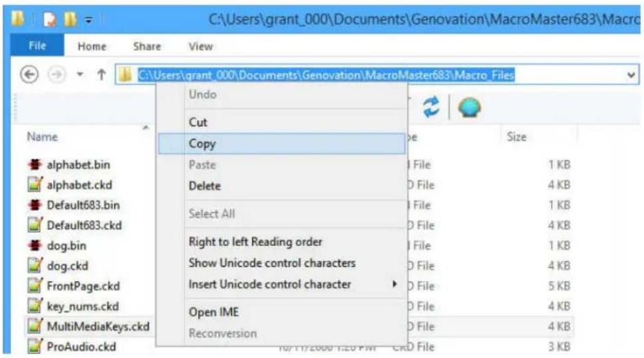Sort files by the Size column header
The height and width of the screenshot is (358, 644).
[x=517, y=137]
